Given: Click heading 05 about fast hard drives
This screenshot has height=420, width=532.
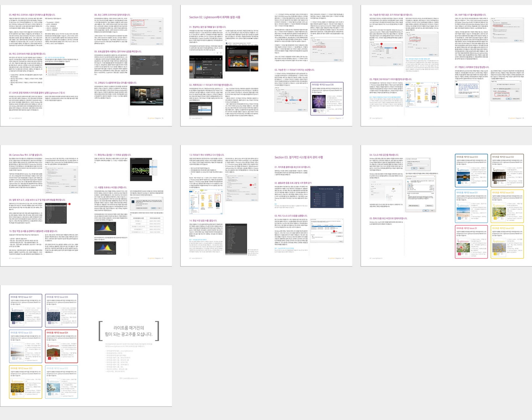Looking at the screenshot, I should (x=32, y=15).
